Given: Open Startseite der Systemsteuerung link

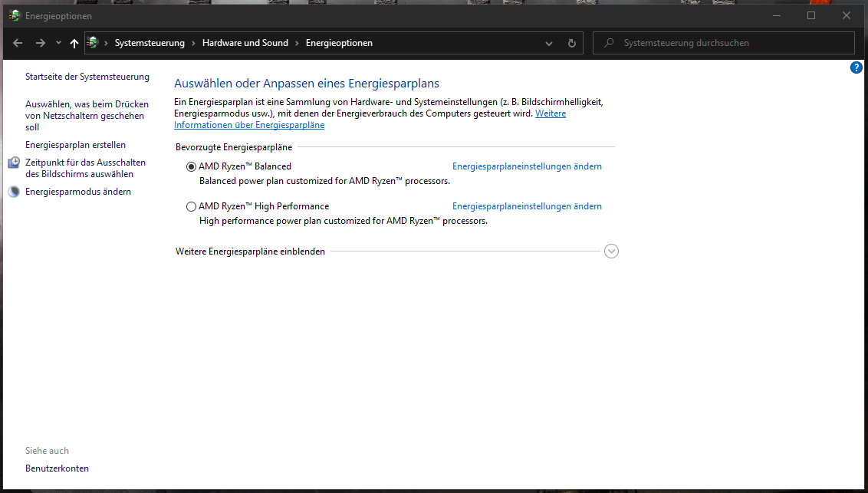Looking at the screenshot, I should [87, 77].
